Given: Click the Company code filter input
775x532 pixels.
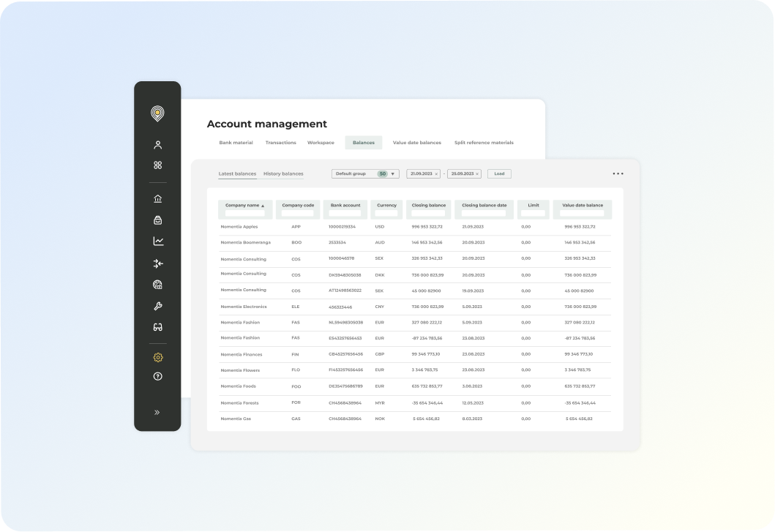Looking at the screenshot, I should (298, 213).
